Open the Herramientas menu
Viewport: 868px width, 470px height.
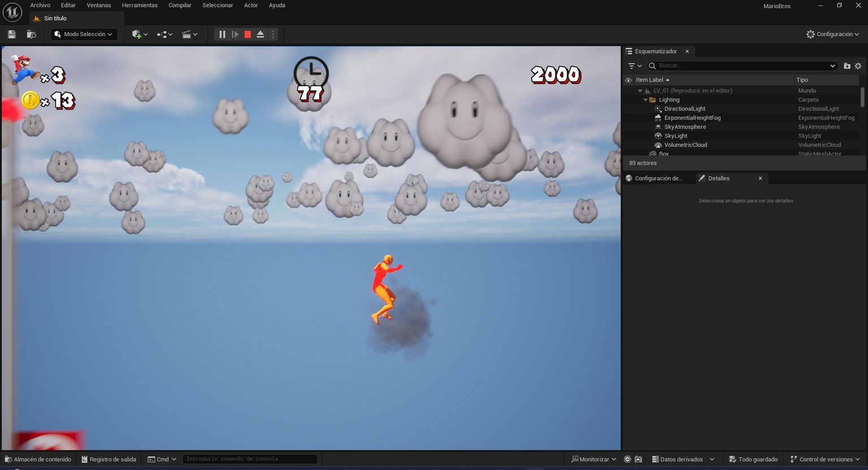coord(140,5)
